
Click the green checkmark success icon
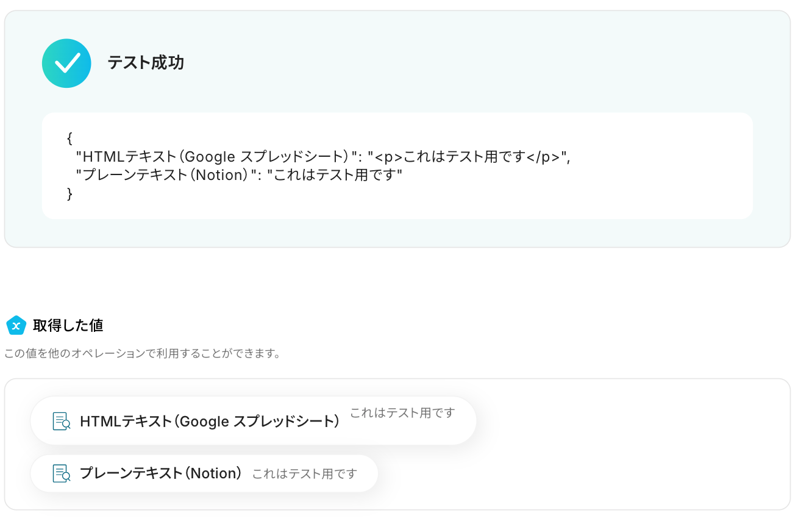66,63
